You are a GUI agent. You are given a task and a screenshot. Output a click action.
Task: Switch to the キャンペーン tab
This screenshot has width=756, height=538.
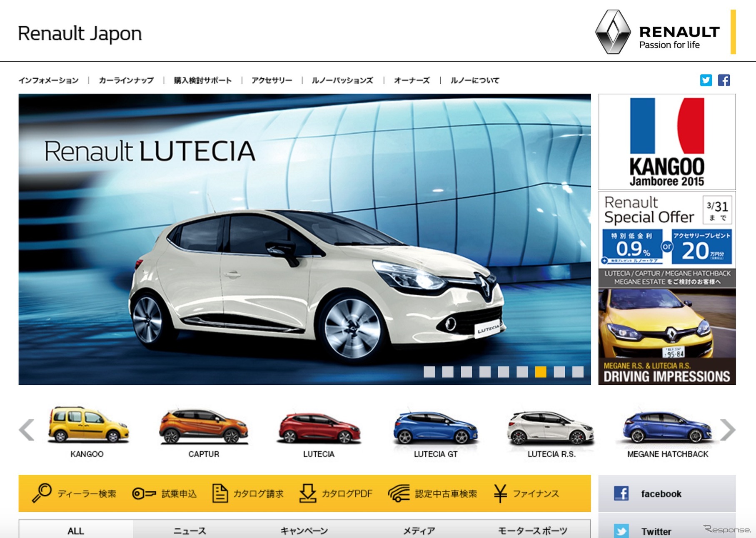tap(304, 530)
